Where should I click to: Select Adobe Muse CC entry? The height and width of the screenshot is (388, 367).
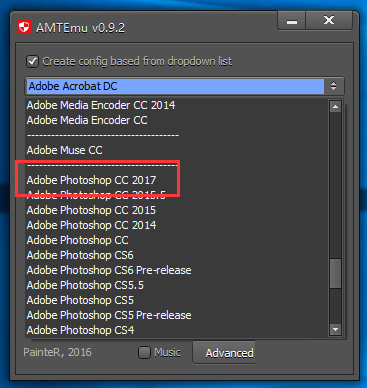(x=64, y=150)
